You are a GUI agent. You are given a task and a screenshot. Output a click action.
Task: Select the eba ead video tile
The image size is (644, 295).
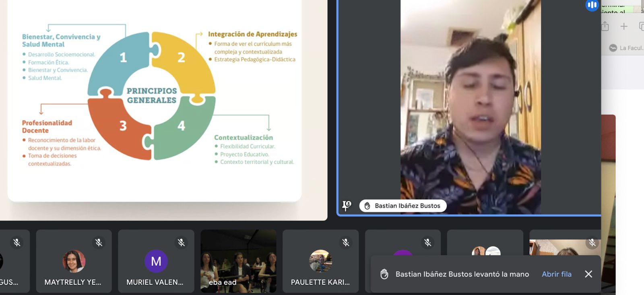click(238, 261)
